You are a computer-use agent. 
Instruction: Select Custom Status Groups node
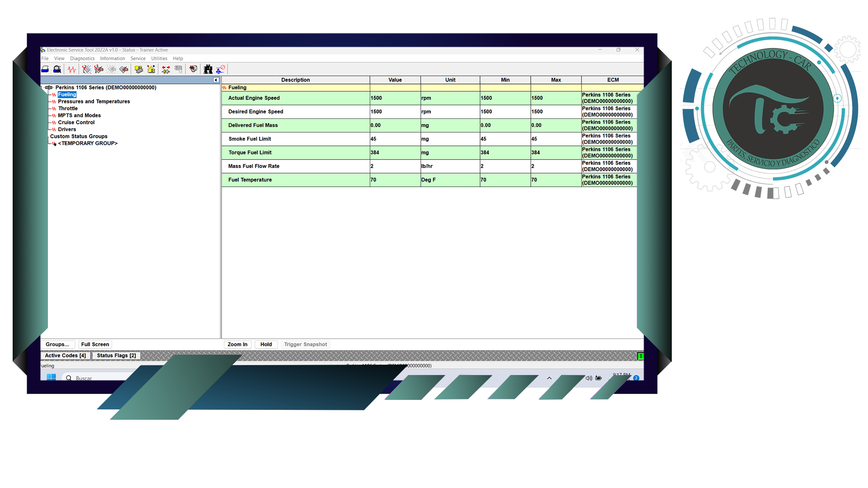(x=79, y=136)
